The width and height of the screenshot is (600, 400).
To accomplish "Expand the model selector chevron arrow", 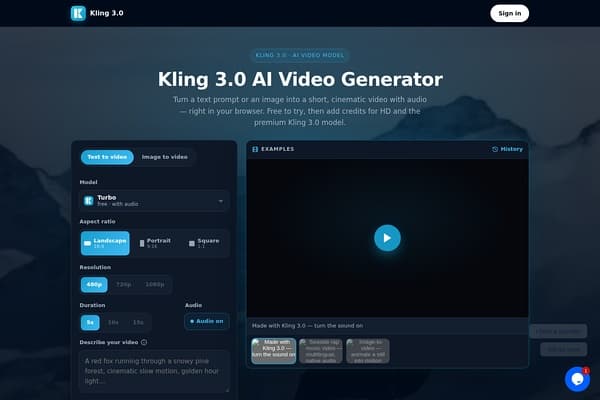I will 220,201.
